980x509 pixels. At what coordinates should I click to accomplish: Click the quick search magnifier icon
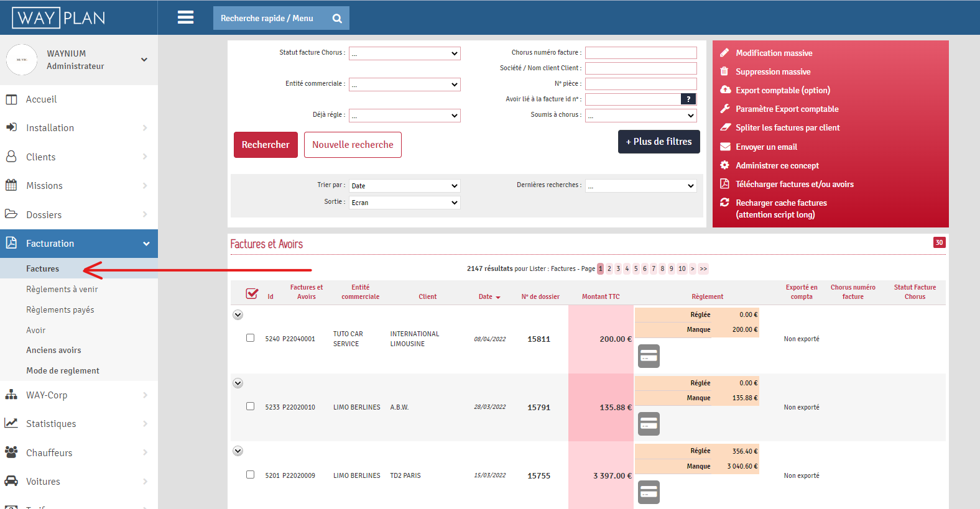pyautogui.click(x=337, y=19)
